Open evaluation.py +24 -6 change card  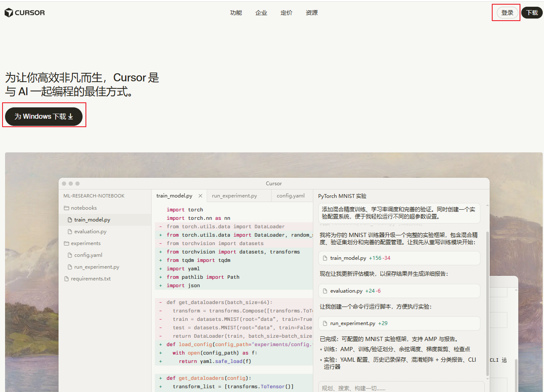coord(400,291)
